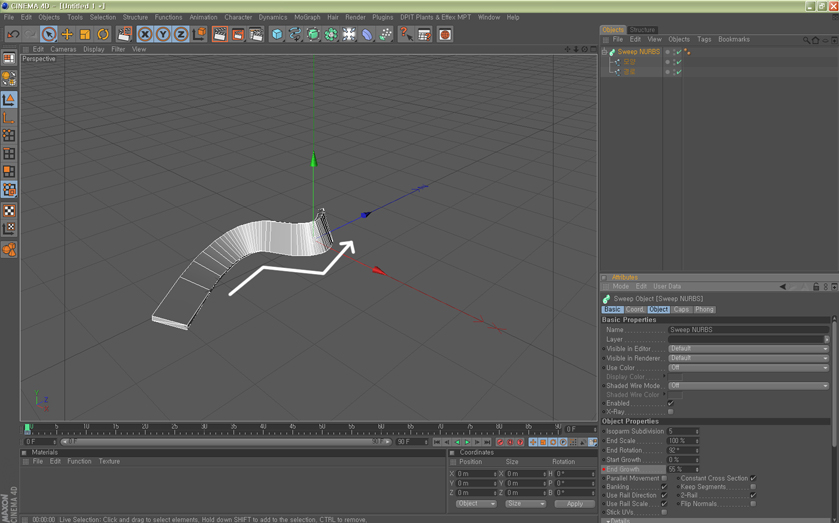Open the particle emitter objects tool
Image resolution: width=839 pixels, height=523 pixels.
point(385,34)
